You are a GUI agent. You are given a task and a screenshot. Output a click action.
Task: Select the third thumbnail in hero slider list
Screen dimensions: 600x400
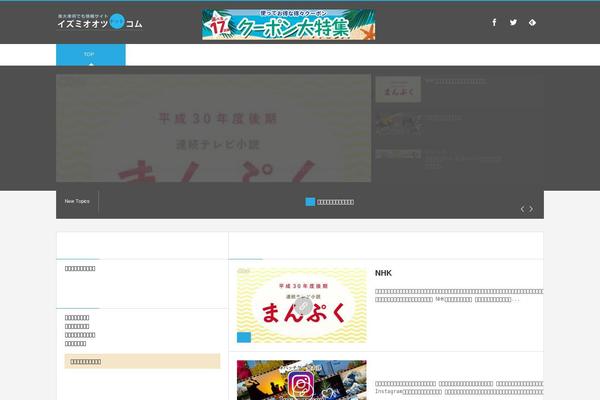[x=398, y=154]
